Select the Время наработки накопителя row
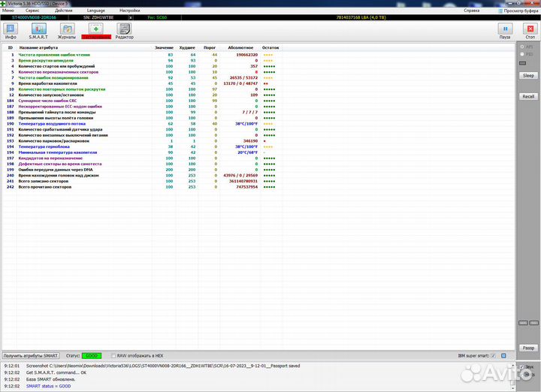Image resolution: width=541 pixels, height=392 pixels. pyautogui.click(x=144, y=83)
